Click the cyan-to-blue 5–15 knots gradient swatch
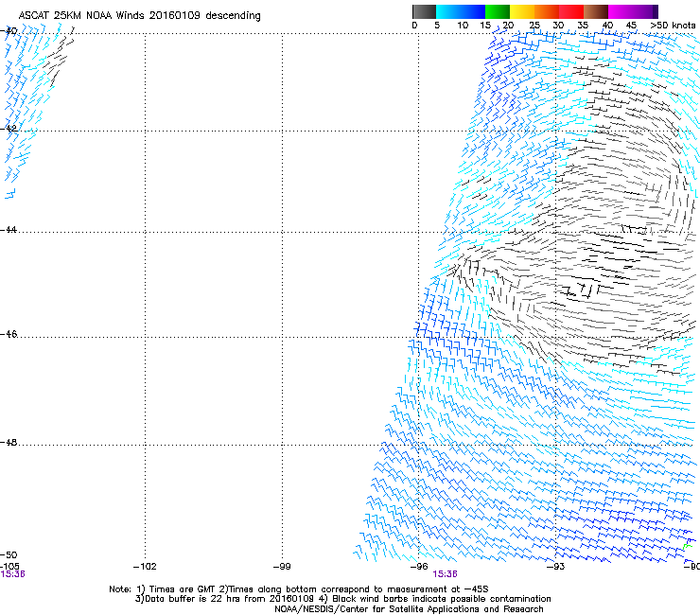Screen dimensions: 700x615 point(461,11)
